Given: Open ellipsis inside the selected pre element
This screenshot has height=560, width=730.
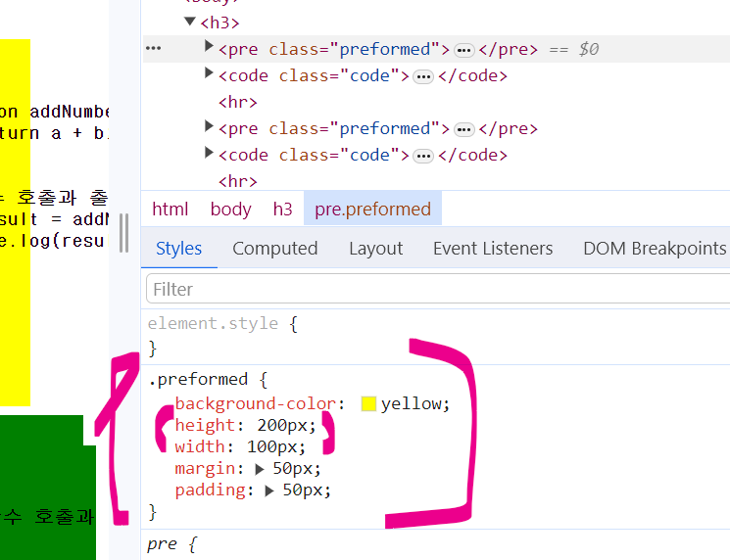Looking at the screenshot, I should 464,50.
